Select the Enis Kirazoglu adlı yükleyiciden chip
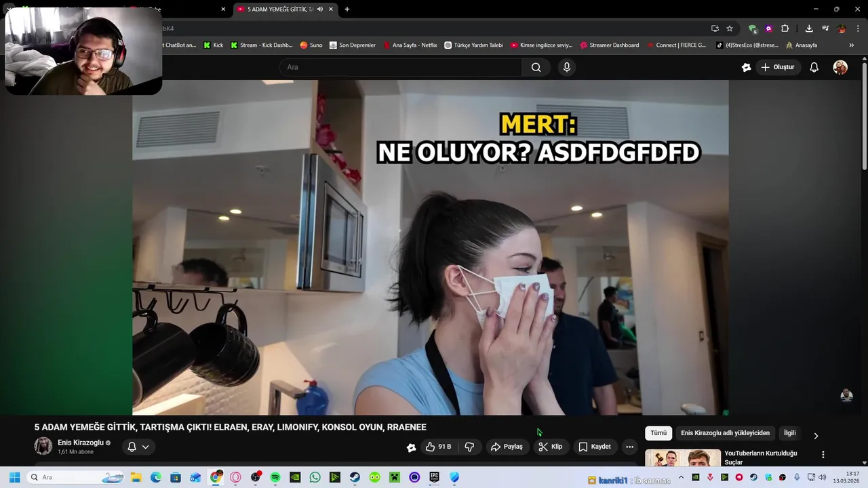This screenshot has width=868, height=488. 725,433
